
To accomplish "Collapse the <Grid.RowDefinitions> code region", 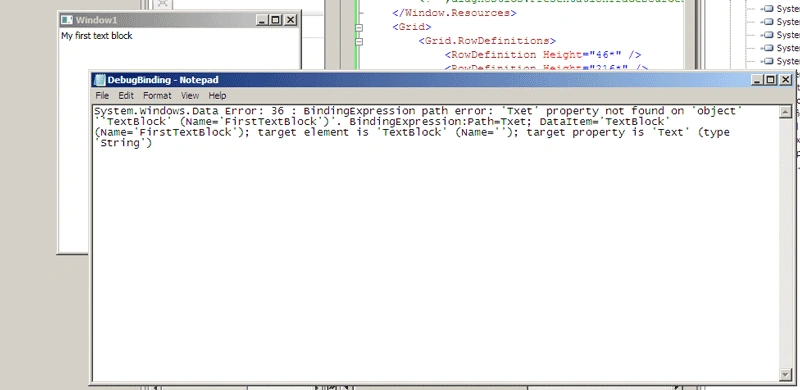I will (x=359, y=41).
